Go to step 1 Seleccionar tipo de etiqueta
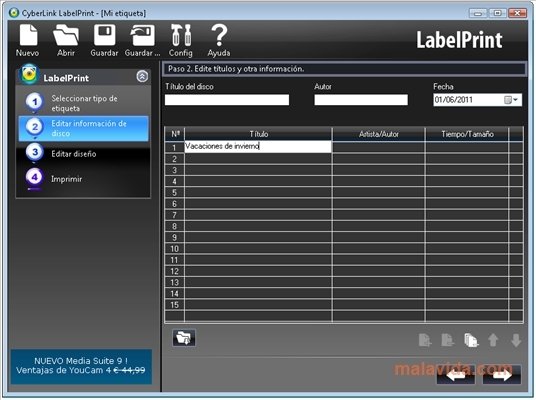Screen dimensions: 536x400 click(x=84, y=103)
